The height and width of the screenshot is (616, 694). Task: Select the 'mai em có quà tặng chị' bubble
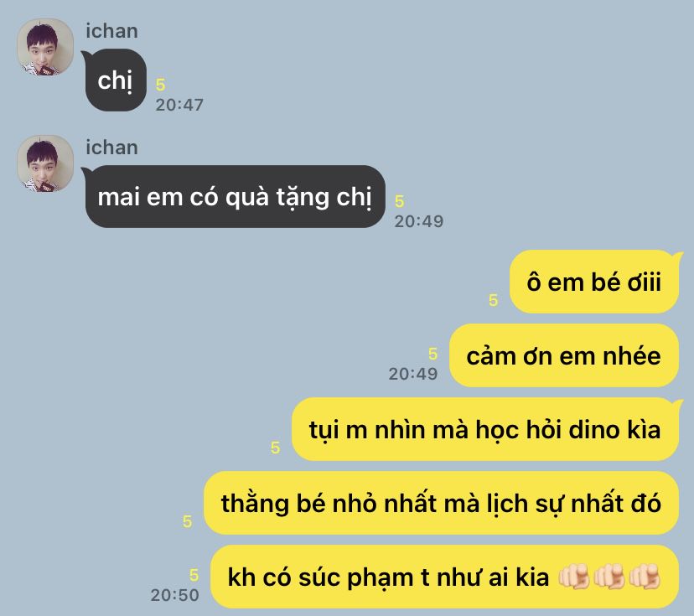235,196
